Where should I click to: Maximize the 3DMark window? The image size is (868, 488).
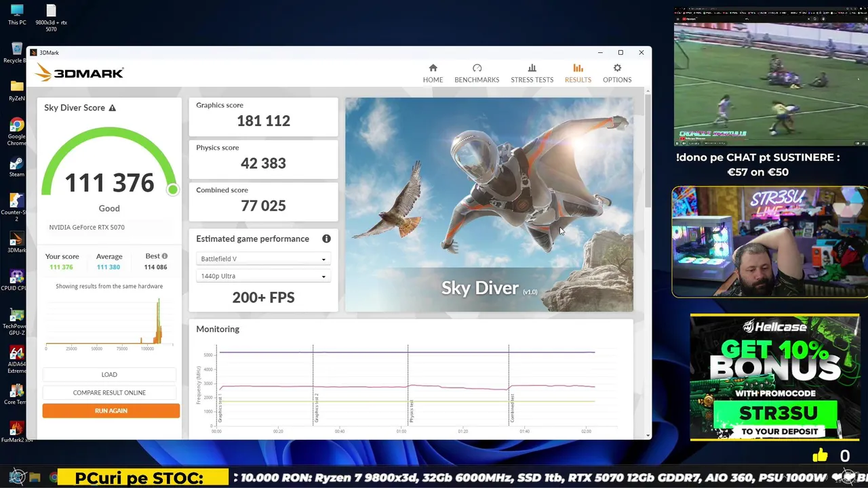tap(620, 52)
